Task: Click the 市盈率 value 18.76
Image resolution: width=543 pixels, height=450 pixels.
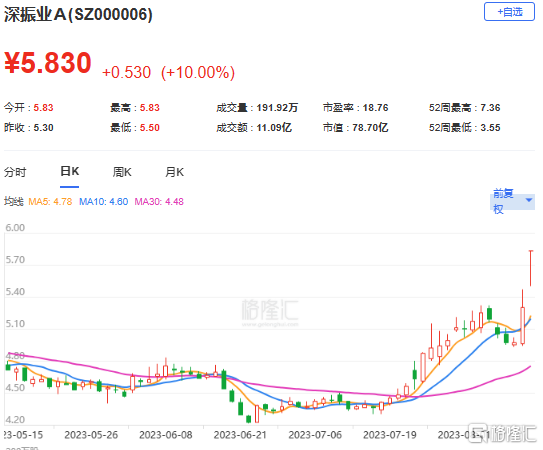Action: coord(375,108)
